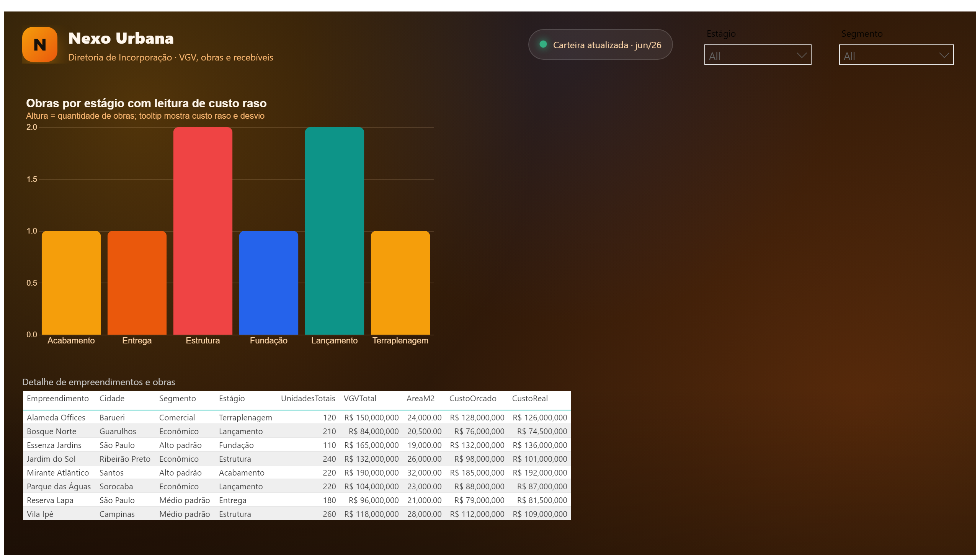Sort by the VGVTotal column header
This screenshot has height=559, width=980.
point(360,399)
